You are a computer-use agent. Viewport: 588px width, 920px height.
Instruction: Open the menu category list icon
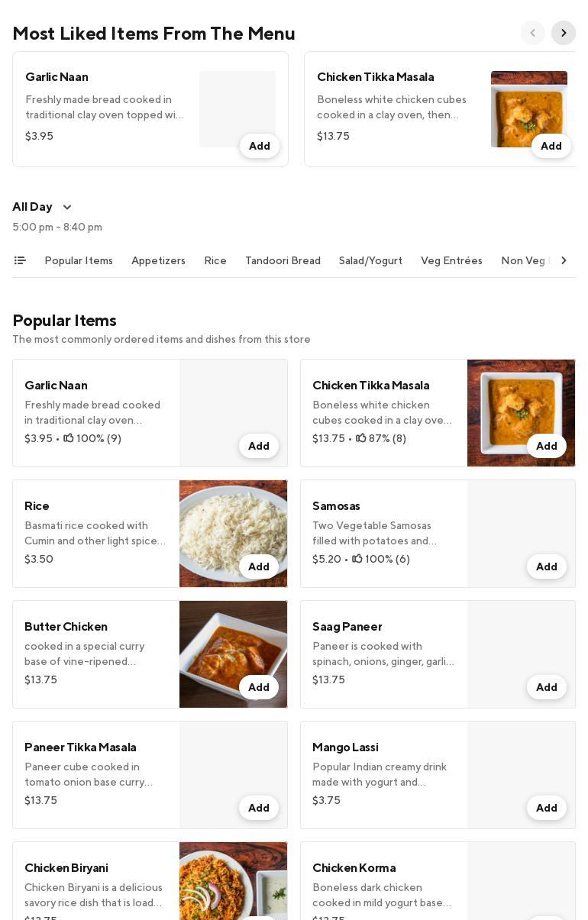pyautogui.click(x=20, y=260)
